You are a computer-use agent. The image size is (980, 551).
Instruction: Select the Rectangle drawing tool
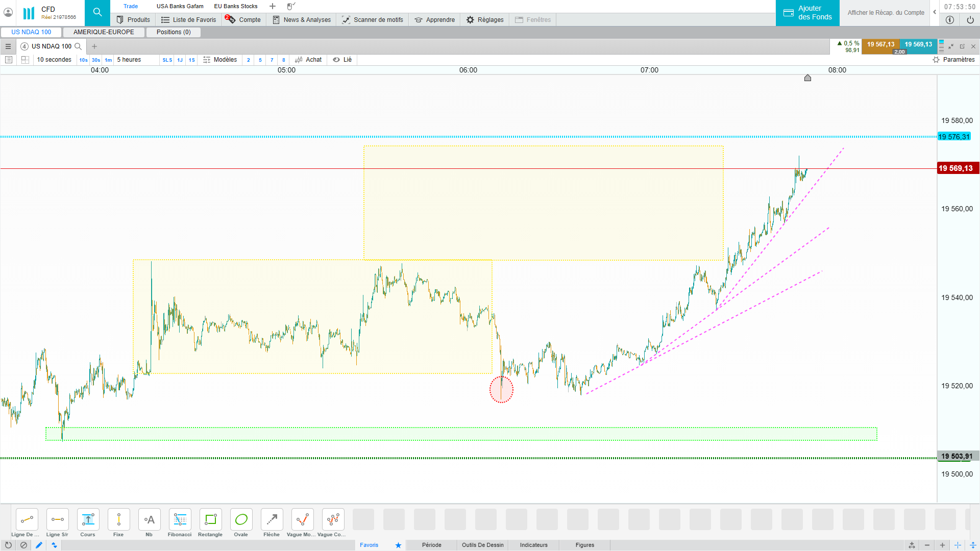coord(210,520)
